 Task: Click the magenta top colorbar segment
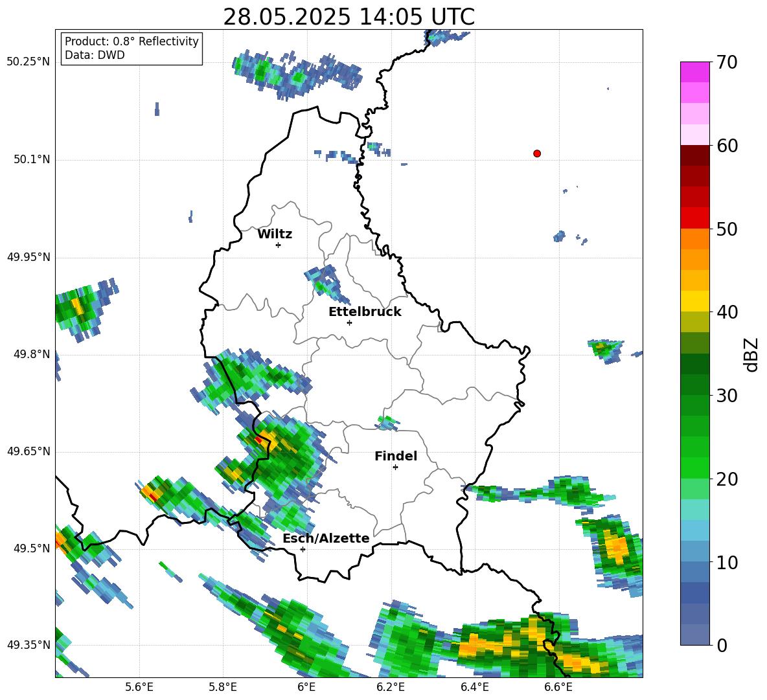tap(694, 73)
